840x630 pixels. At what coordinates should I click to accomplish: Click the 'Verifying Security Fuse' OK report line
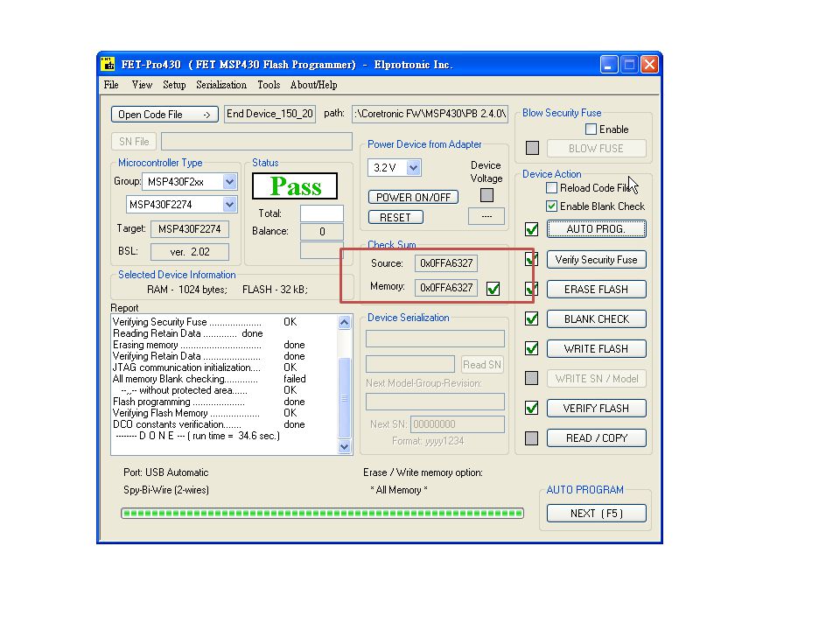pos(204,322)
